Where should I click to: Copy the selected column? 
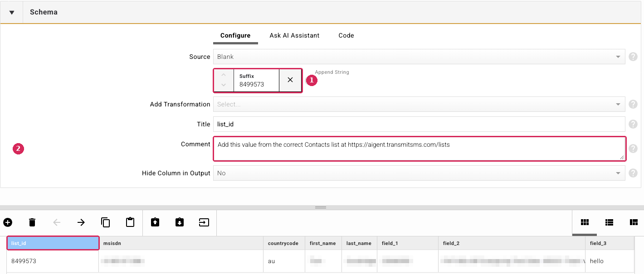click(x=106, y=222)
